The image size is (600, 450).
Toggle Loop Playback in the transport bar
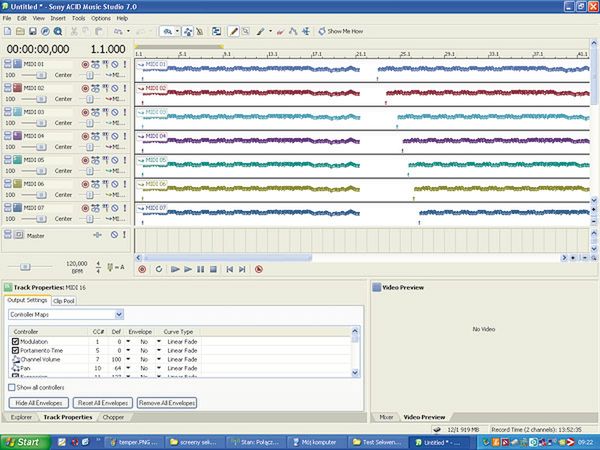click(159, 269)
